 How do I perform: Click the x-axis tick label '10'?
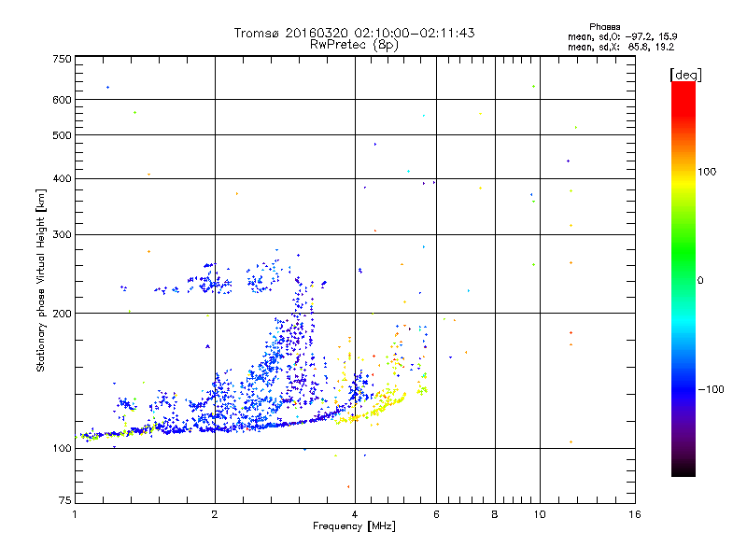click(540, 514)
